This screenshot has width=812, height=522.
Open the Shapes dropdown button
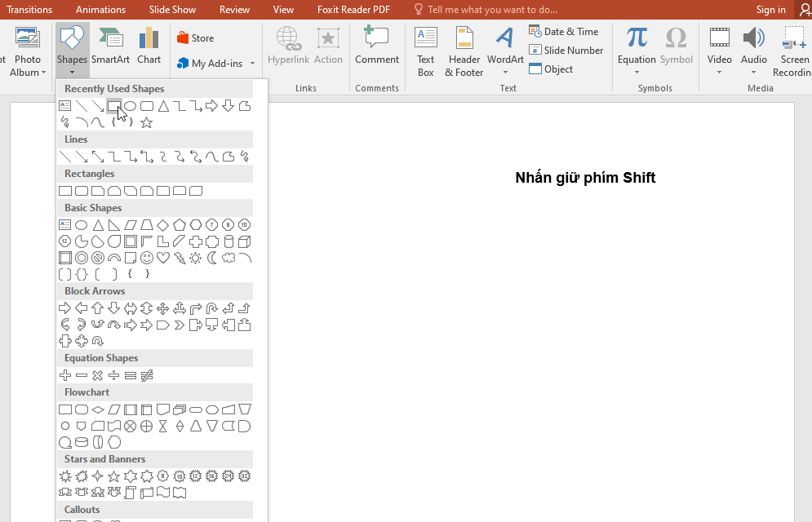coord(72,51)
